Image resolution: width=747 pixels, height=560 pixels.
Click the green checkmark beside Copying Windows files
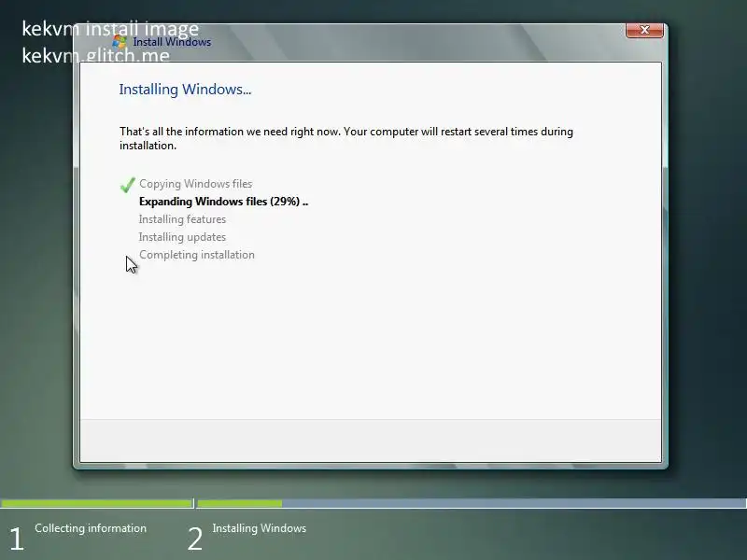coord(127,185)
